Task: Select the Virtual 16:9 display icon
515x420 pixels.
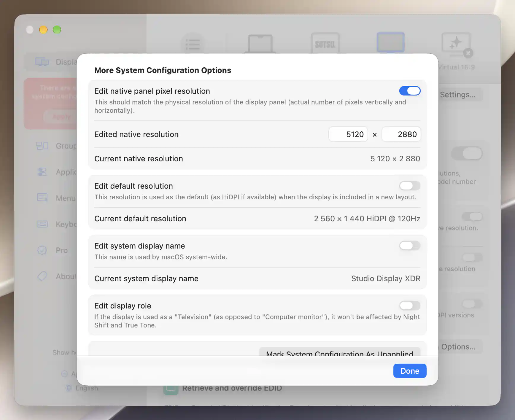Action: point(457,45)
